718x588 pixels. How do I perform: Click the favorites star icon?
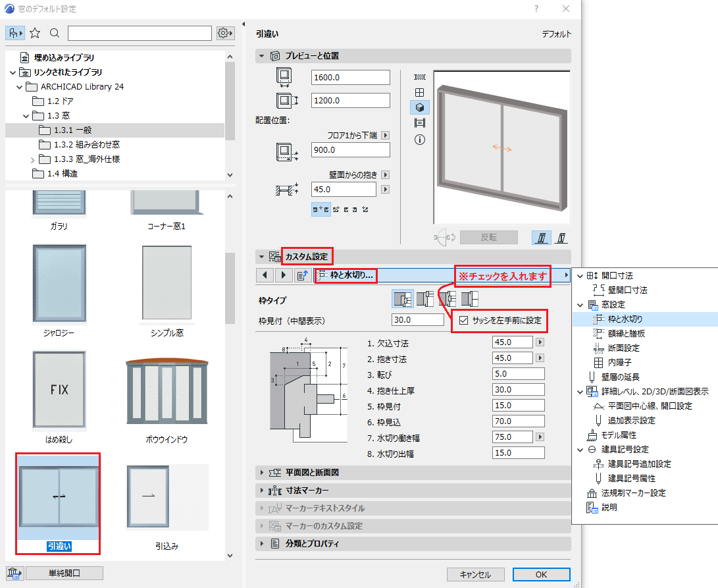click(35, 33)
